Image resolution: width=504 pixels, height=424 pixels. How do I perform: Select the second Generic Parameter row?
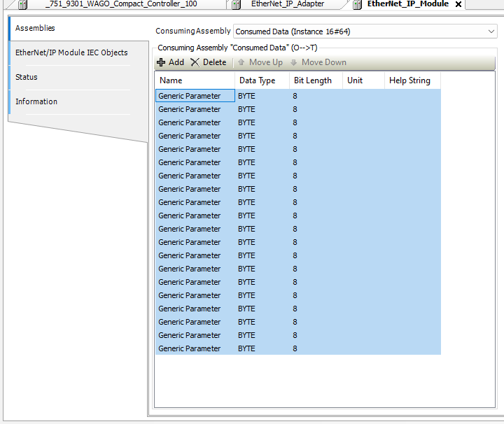click(298, 109)
